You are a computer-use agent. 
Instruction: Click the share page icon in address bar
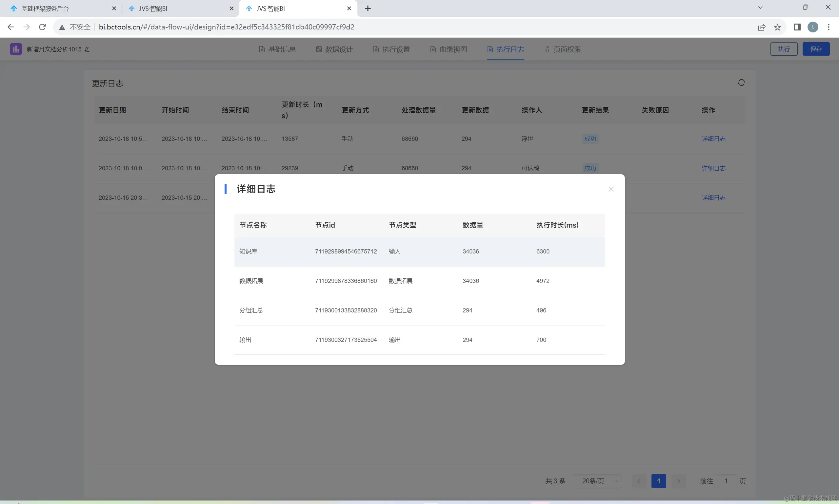(x=762, y=27)
